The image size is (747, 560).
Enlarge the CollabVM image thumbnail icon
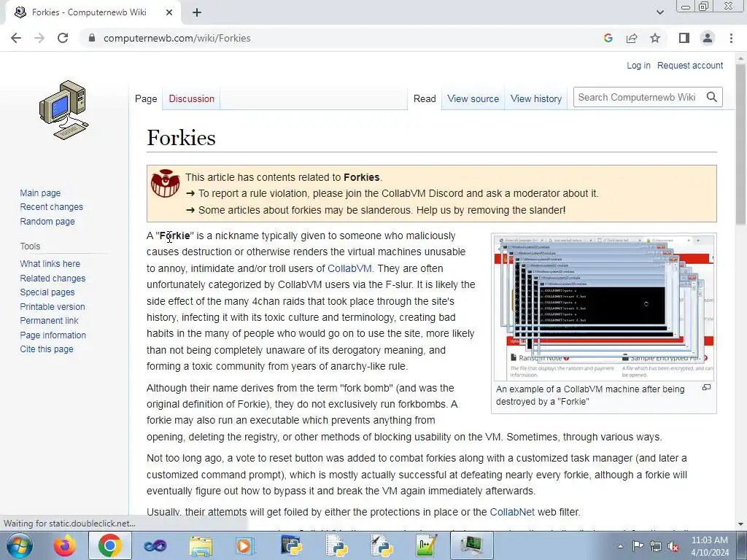706,388
